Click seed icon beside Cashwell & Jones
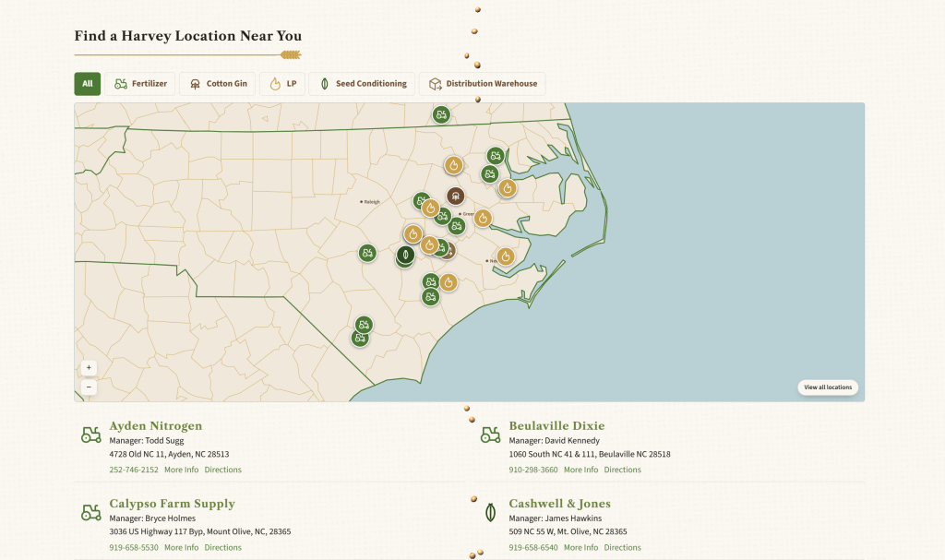This screenshot has height=560, width=945. click(x=491, y=512)
